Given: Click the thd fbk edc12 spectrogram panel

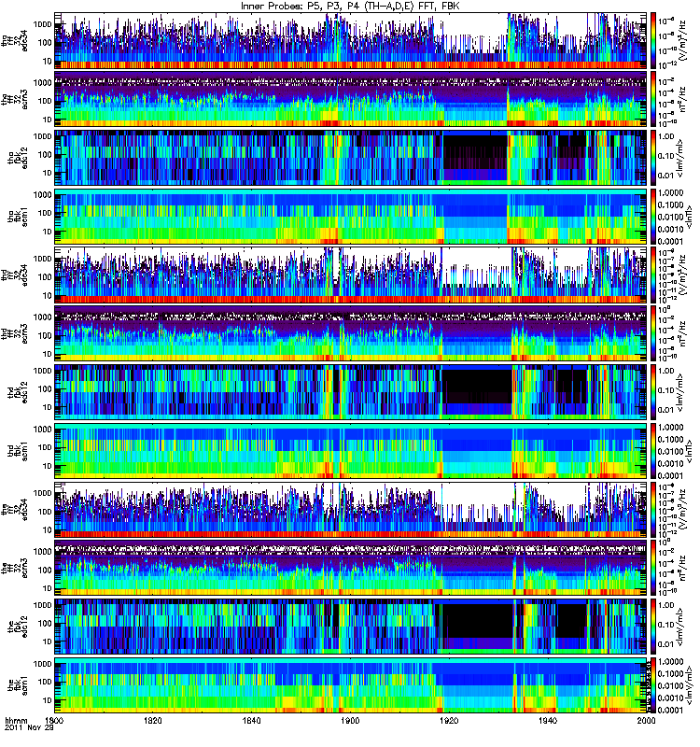Looking at the screenshot, I should 350,392.
